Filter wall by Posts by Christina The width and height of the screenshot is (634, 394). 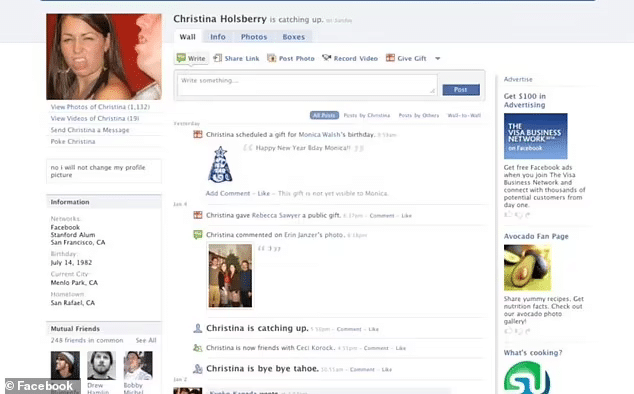[367, 115]
